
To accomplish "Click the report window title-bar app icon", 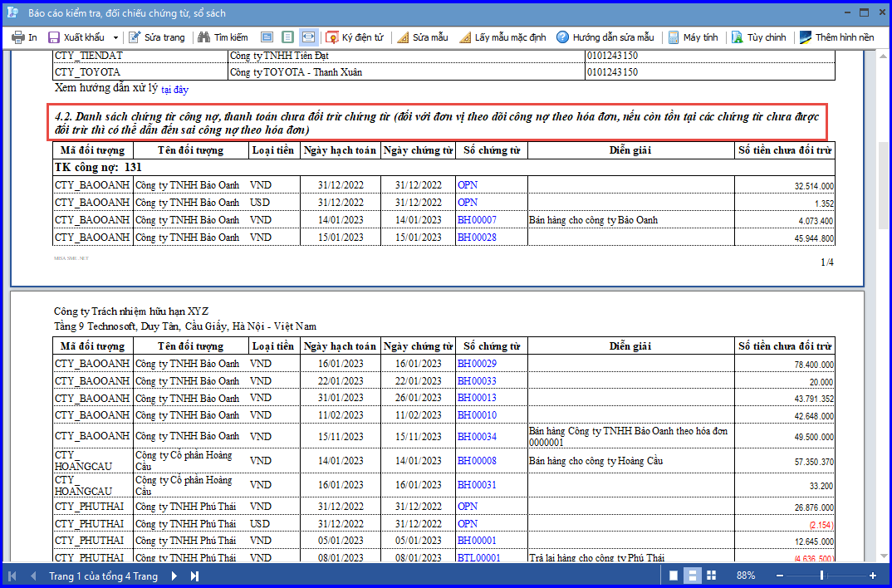I will [14, 12].
